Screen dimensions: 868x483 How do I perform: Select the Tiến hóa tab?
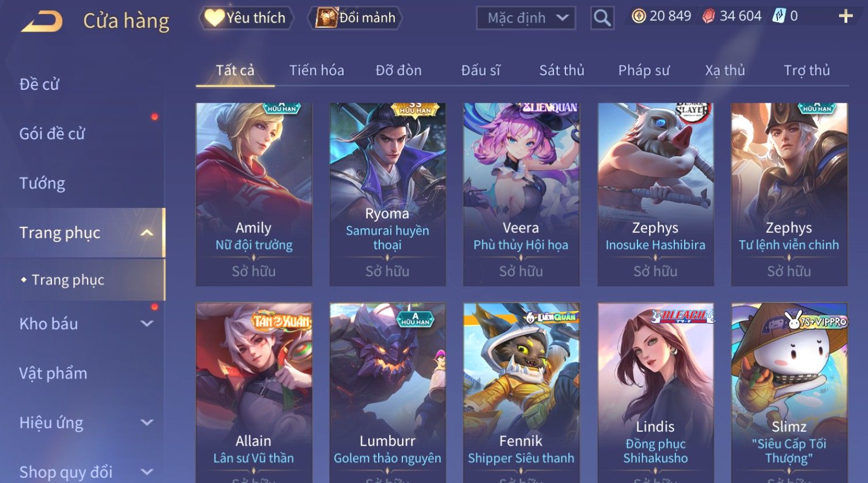[x=316, y=70]
